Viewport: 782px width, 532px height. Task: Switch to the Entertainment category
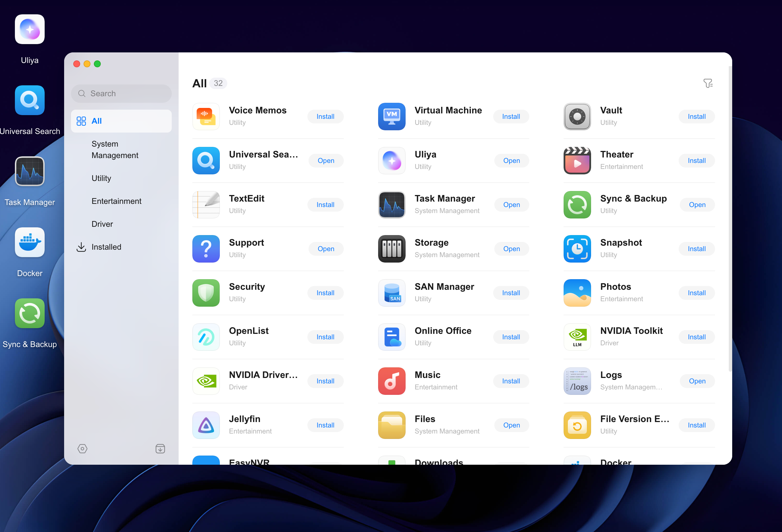click(x=121, y=201)
